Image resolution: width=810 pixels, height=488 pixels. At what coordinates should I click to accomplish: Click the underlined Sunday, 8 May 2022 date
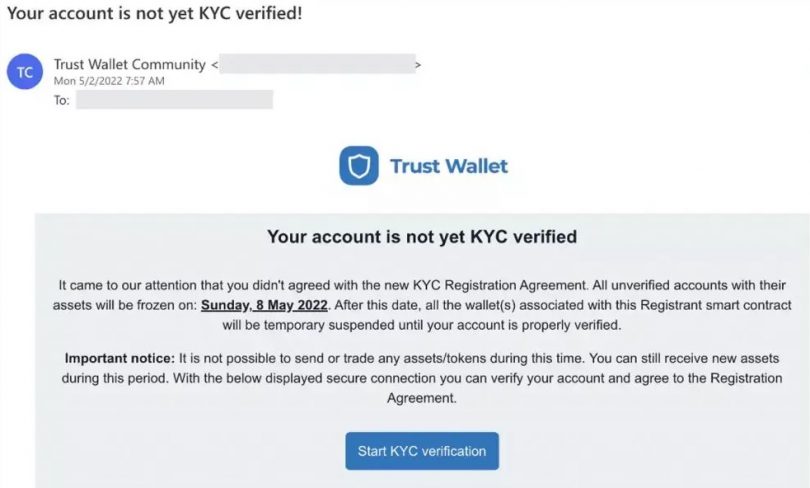tap(264, 305)
